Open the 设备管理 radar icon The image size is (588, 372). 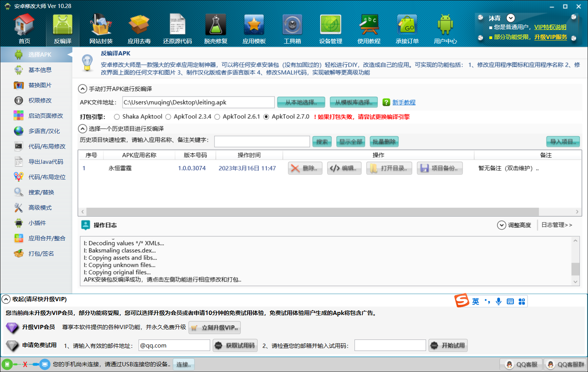click(x=330, y=25)
